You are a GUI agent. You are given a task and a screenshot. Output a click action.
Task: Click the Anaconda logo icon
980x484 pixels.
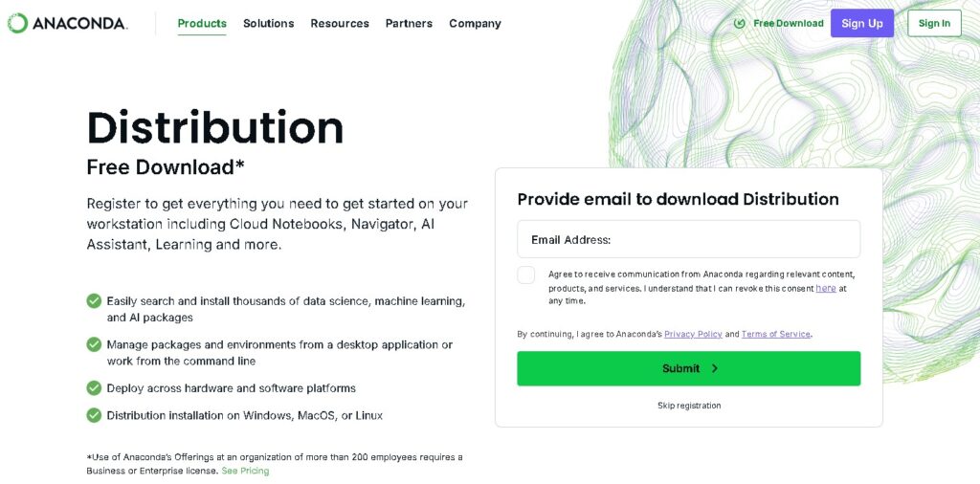17,23
